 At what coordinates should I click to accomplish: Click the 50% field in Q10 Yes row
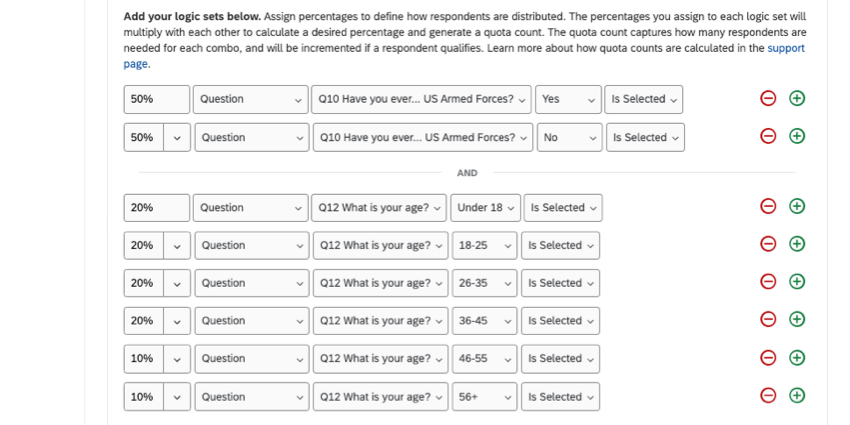(156, 99)
